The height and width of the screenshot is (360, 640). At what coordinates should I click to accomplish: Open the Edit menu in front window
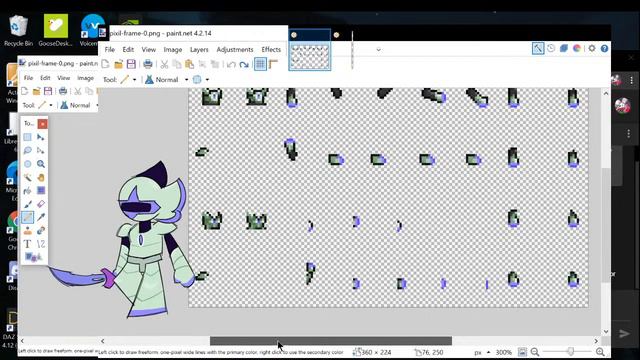click(128, 49)
